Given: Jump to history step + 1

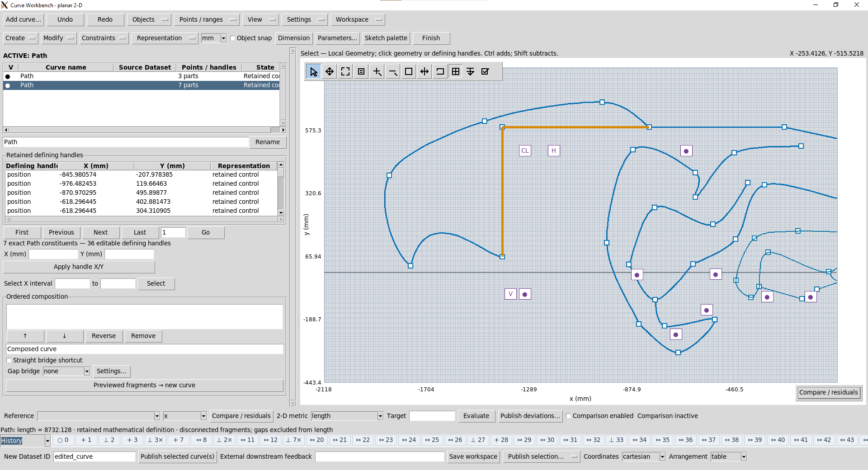Looking at the screenshot, I should (86, 440).
